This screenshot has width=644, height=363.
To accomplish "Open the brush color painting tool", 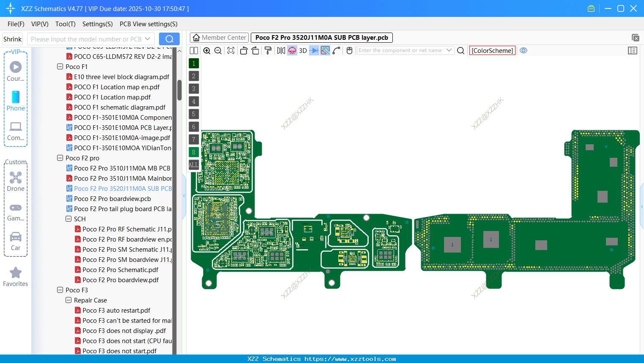I will pyautogui.click(x=268, y=50).
